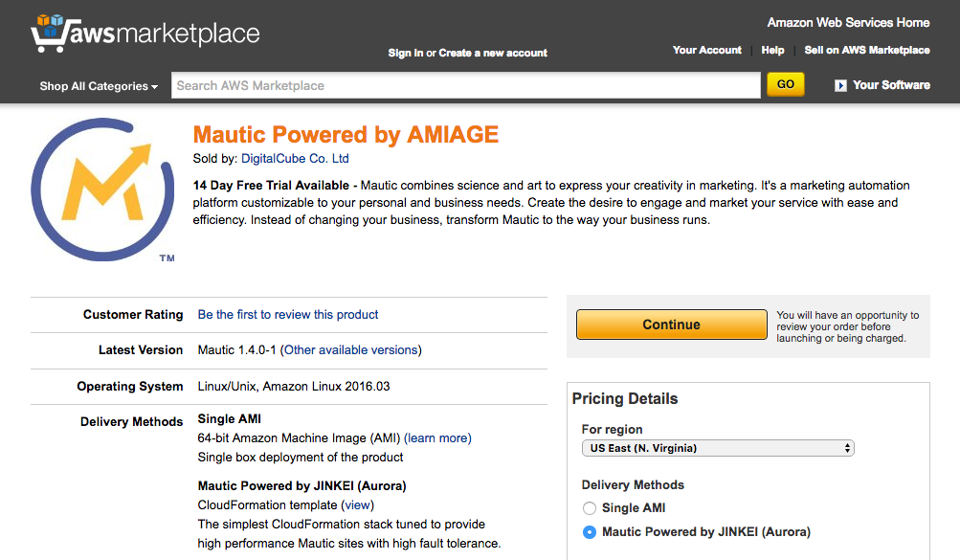Click the arrow icon beside Your Software

(840, 86)
